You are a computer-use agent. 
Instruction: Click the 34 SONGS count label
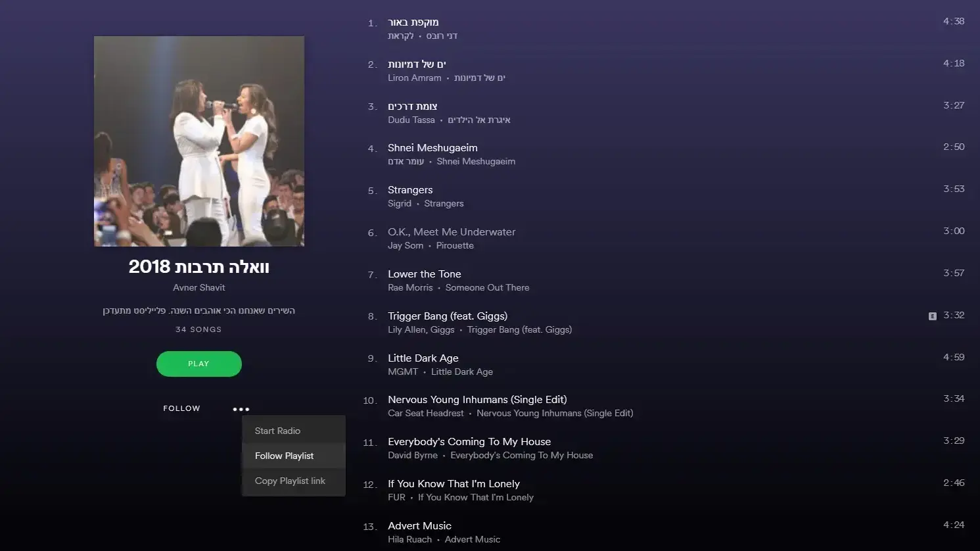point(198,329)
